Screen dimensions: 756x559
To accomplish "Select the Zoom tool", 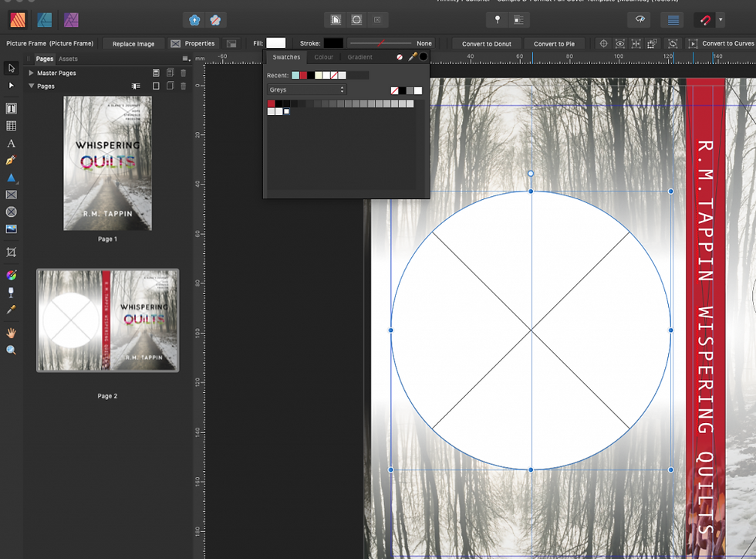I will coord(11,350).
